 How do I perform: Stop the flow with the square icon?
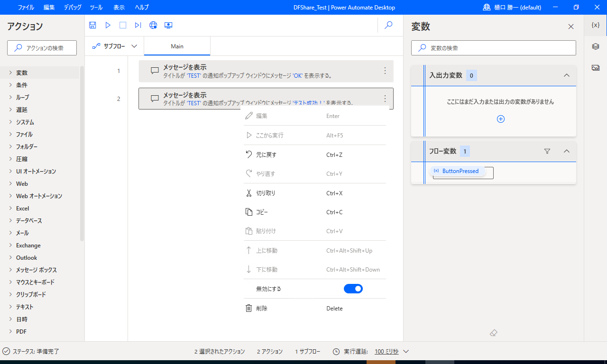coord(123,25)
